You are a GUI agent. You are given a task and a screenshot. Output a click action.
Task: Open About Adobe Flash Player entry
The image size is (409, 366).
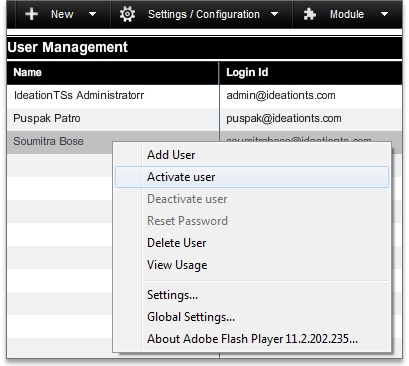click(x=252, y=339)
